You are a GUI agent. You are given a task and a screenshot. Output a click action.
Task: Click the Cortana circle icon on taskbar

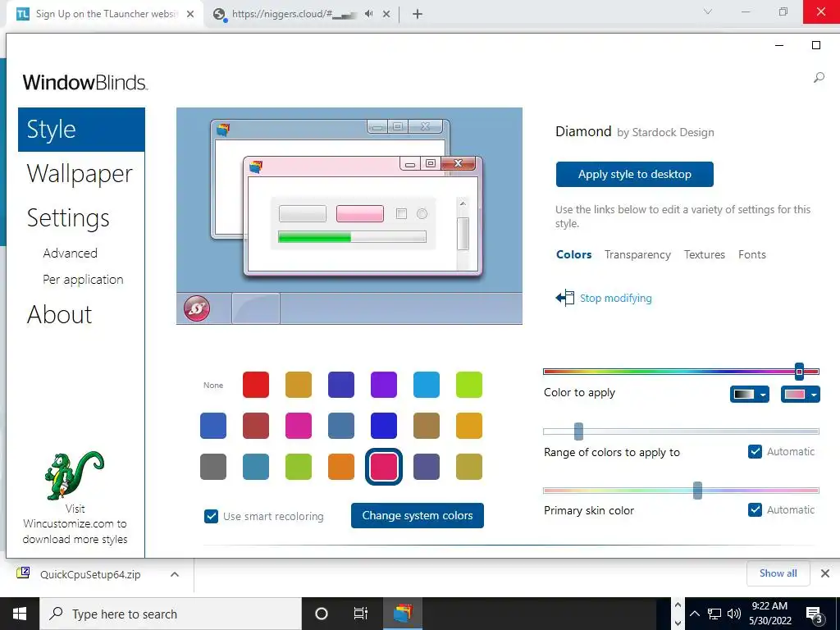pyautogui.click(x=322, y=614)
